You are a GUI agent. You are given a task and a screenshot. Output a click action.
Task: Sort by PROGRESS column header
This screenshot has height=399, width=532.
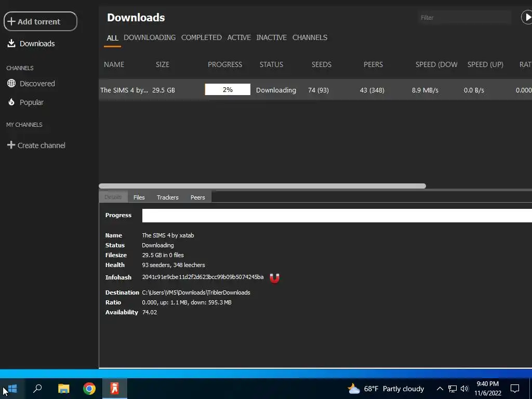tap(225, 64)
